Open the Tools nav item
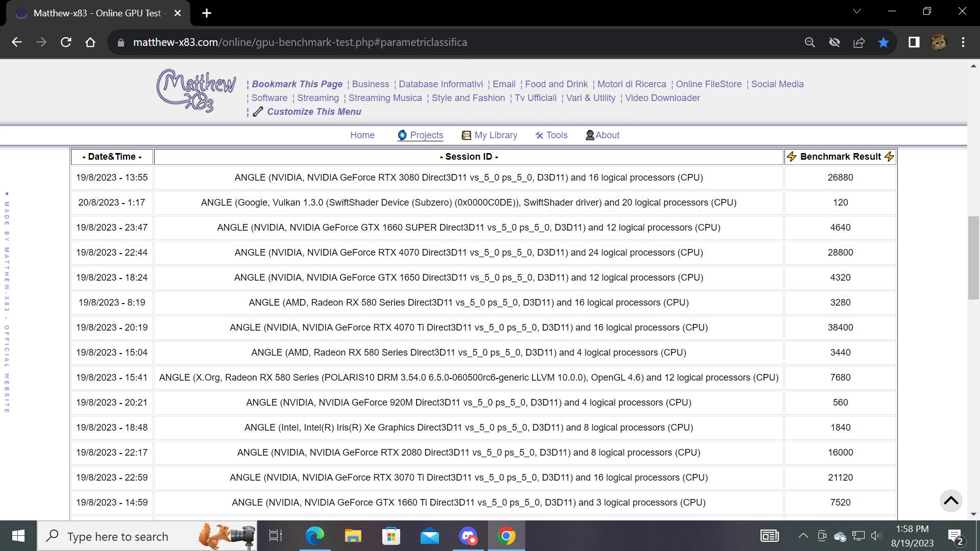 (551, 135)
